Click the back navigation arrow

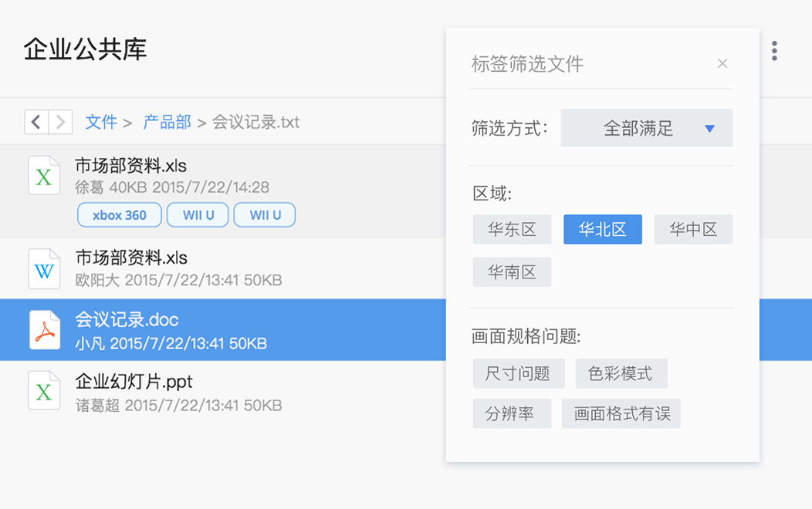point(36,122)
